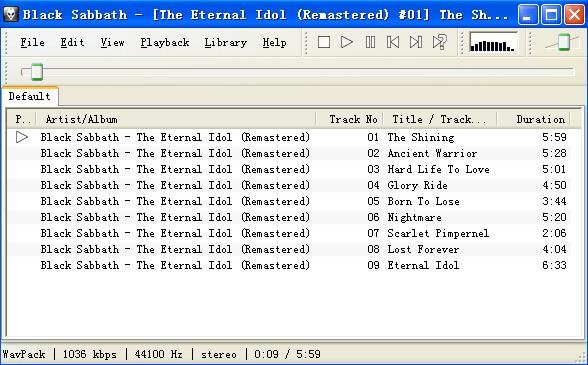Click track number 04

(373, 185)
